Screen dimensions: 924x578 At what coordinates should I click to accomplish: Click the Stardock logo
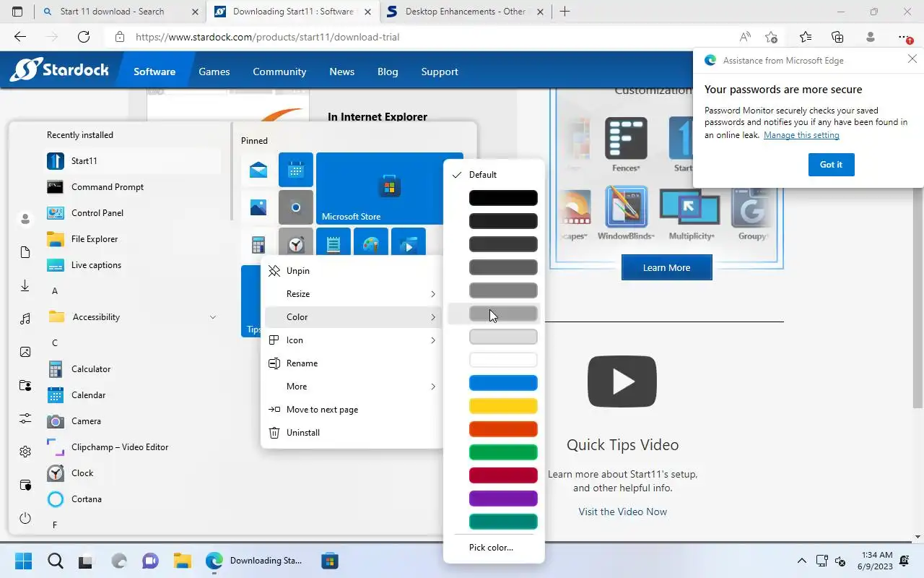tap(59, 69)
